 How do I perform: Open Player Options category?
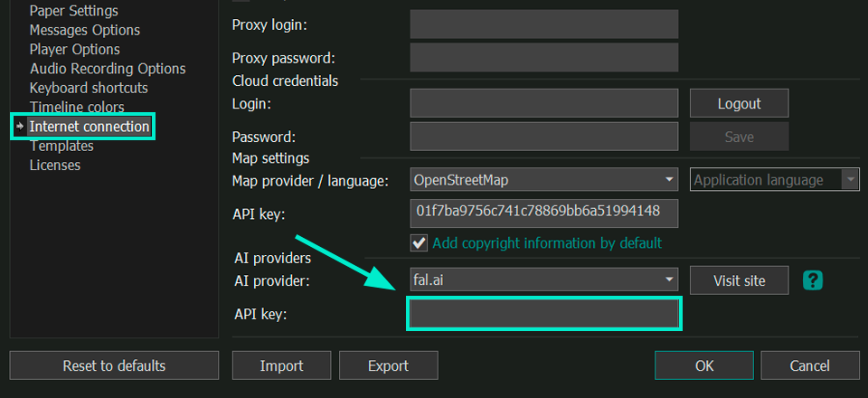click(x=75, y=49)
